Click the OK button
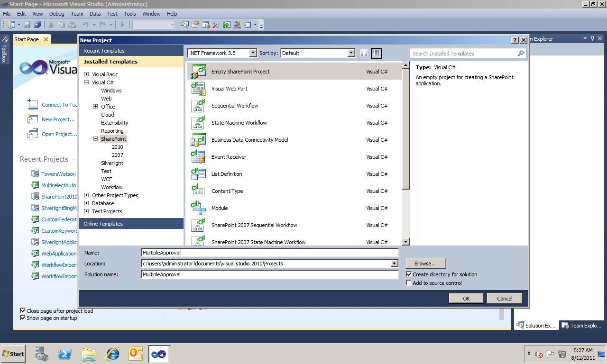This screenshot has width=607, height=364. pos(466,298)
